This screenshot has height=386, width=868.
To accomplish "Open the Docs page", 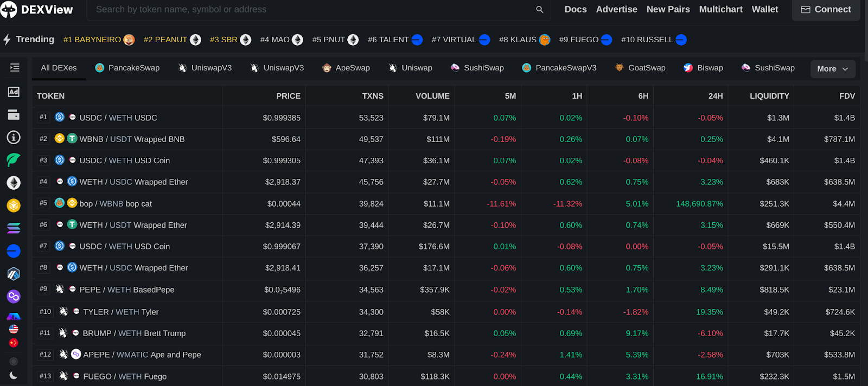I will [576, 9].
